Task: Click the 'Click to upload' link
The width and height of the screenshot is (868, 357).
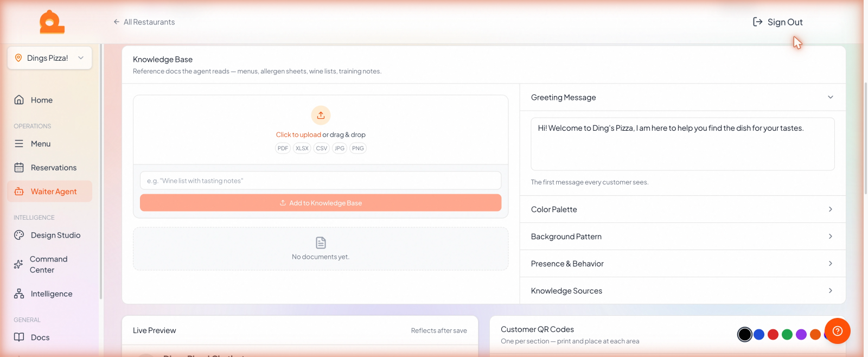Action: (298, 135)
